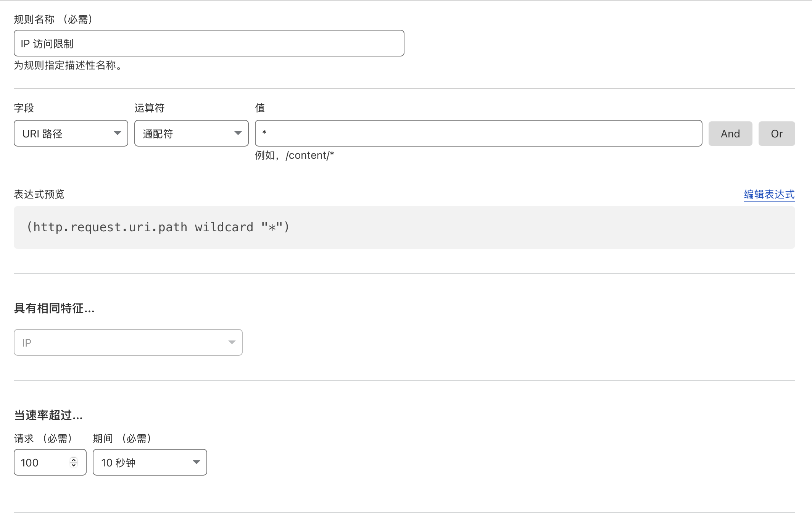
Task: Increase requests with stepper up arrow
Action: pos(74,460)
